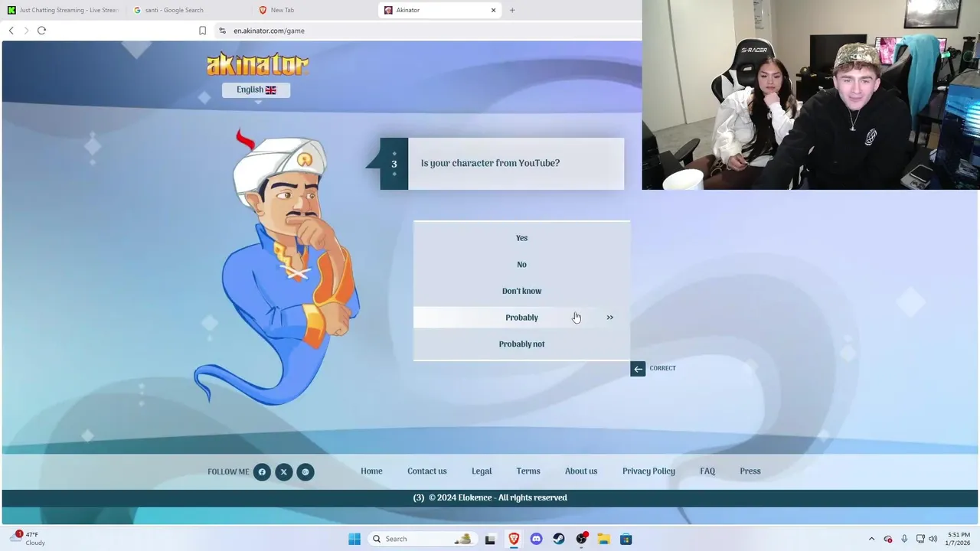Switch to santi - Google Search tab
Screen dimensions: 980x551
point(189,10)
